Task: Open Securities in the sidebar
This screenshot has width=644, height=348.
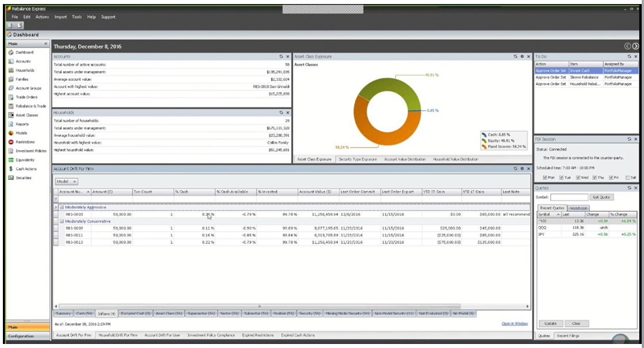Action: [x=24, y=178]
